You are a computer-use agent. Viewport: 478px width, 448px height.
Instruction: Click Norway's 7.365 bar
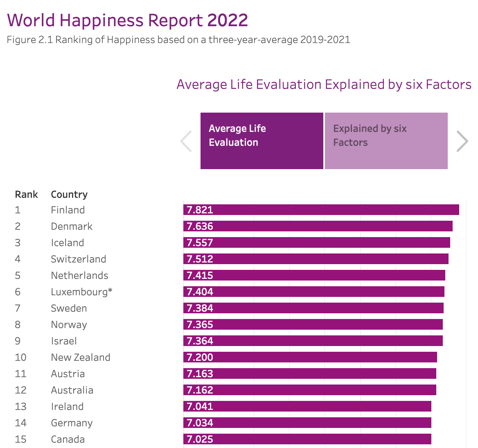313,324
